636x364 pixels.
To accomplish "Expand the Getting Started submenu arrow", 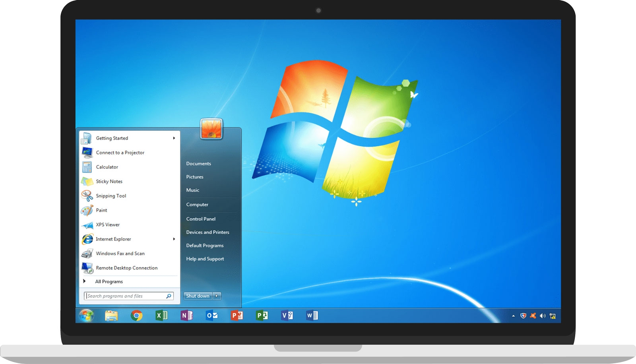I will (x=174, y=138).
